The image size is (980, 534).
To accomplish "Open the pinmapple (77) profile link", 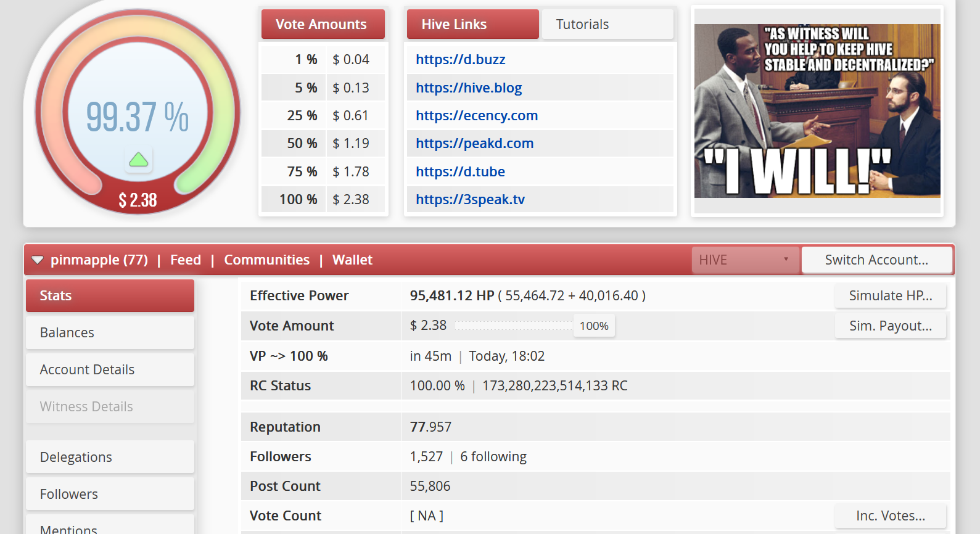I will (99, 260).
